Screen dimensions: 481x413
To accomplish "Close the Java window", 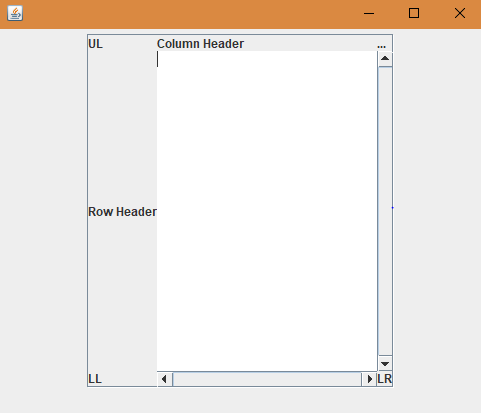I will (460, 13).
